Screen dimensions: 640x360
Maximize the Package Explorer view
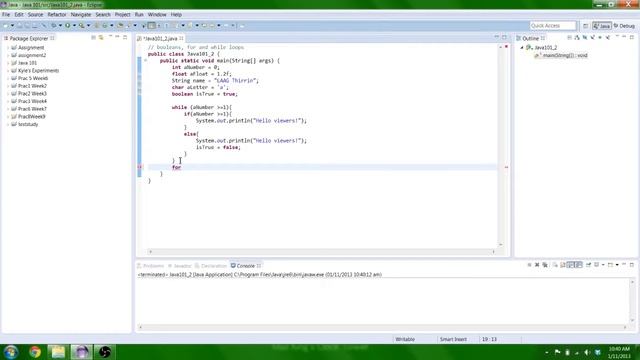(x=125, y=37)
